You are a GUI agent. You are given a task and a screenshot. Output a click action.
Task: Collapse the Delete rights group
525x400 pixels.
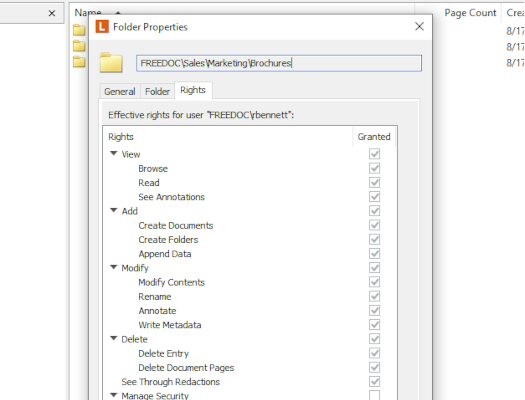114,338
